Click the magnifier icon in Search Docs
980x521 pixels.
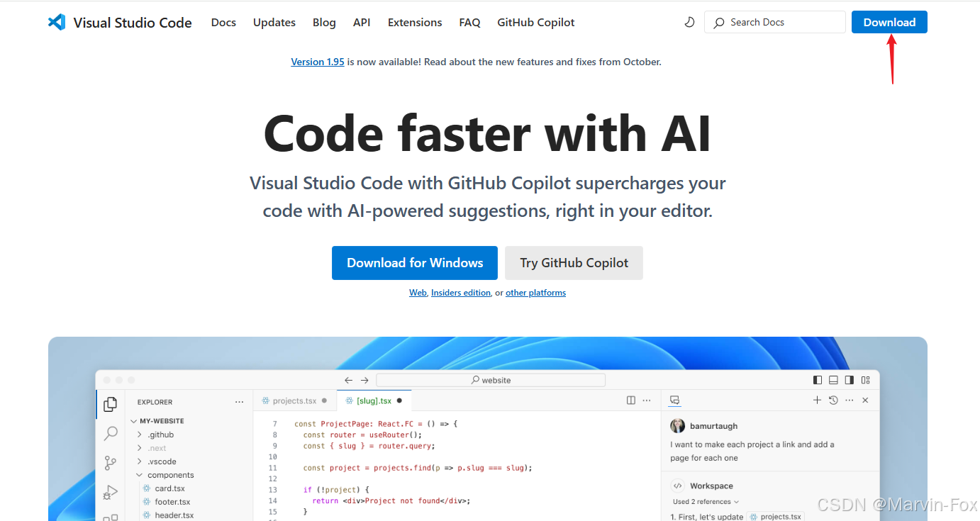[x=719, y=23]
